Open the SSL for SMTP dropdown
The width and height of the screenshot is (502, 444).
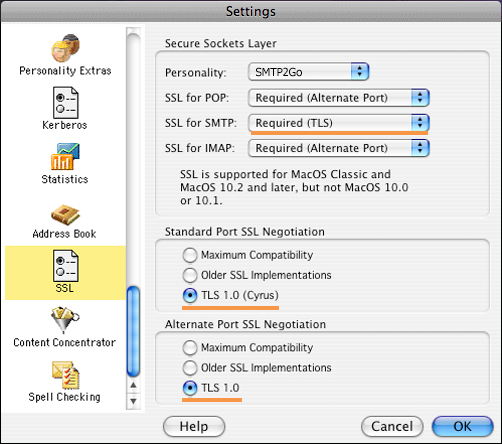pos(339,123)
